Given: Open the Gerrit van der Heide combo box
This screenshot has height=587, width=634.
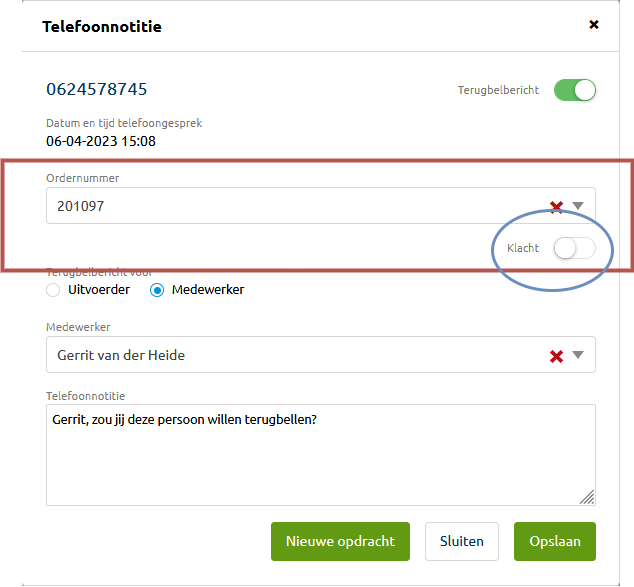Looking at the screenshot, I should [x=321, y=355].
